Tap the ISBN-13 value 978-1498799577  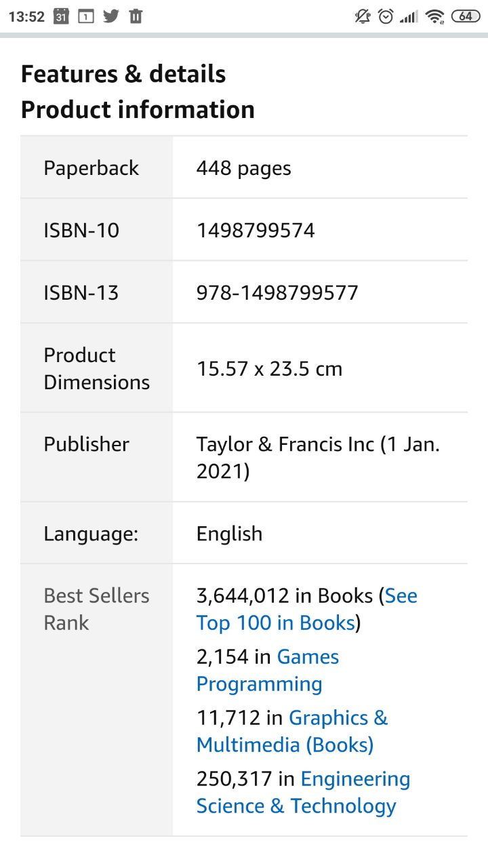(277, 293)
